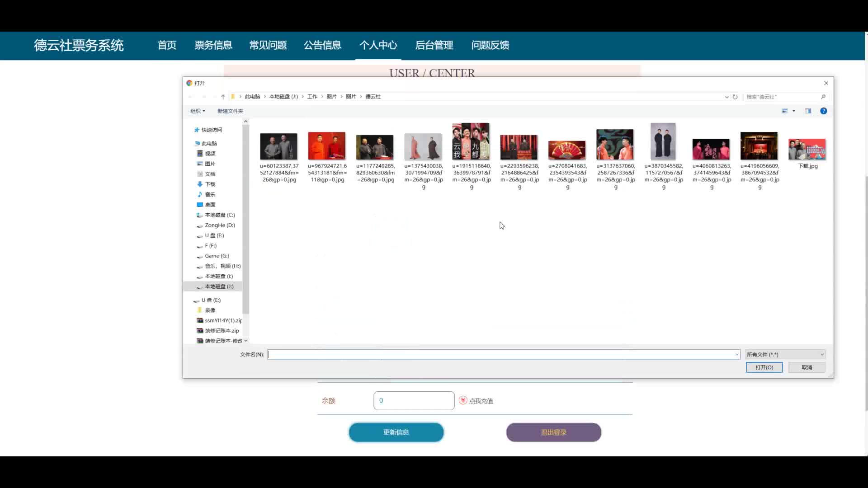Click the 打开(O) button
This screenshot has width=868, height=488.
[x=764, y=367]
